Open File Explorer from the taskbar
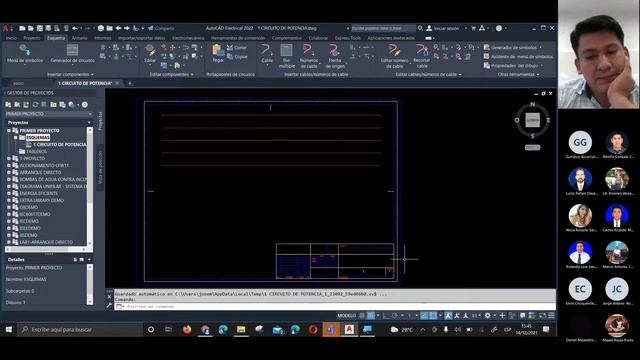Image resolution: width=640 pixels, height=360 pixels. 241,329
